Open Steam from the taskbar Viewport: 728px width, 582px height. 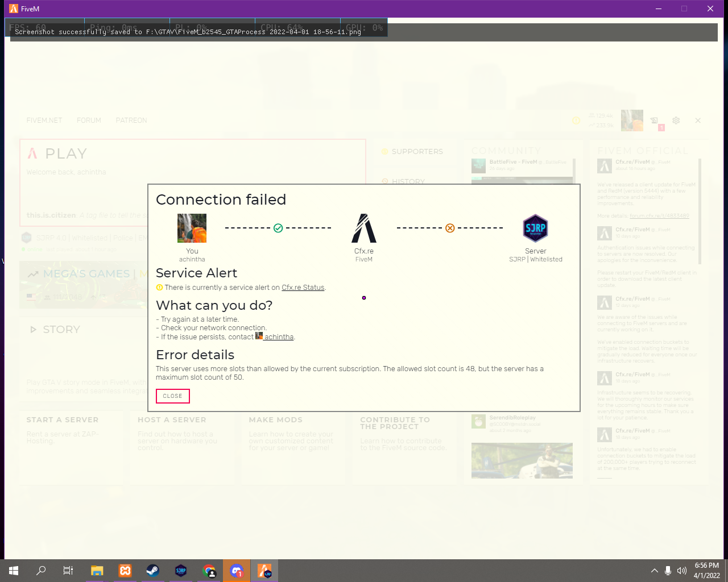(152, 571)
